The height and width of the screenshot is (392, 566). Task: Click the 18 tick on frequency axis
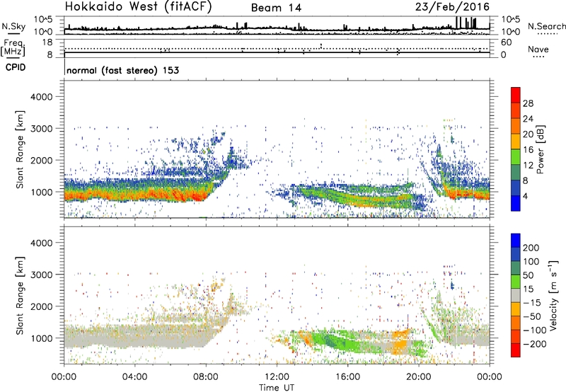[x=47, y=42]
